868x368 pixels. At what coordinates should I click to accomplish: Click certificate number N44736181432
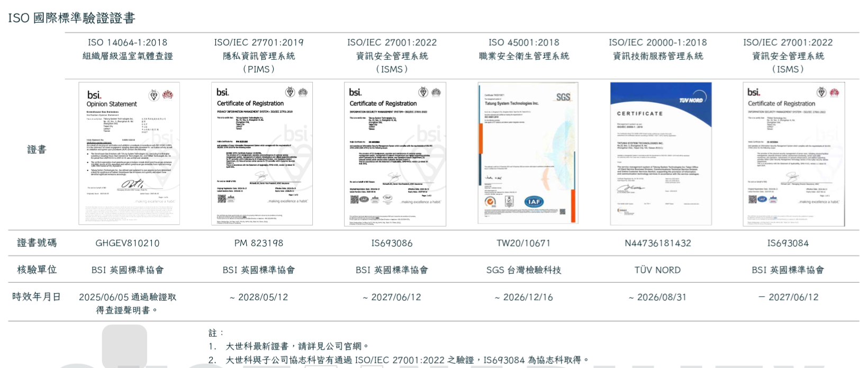[x=657, y=243]
